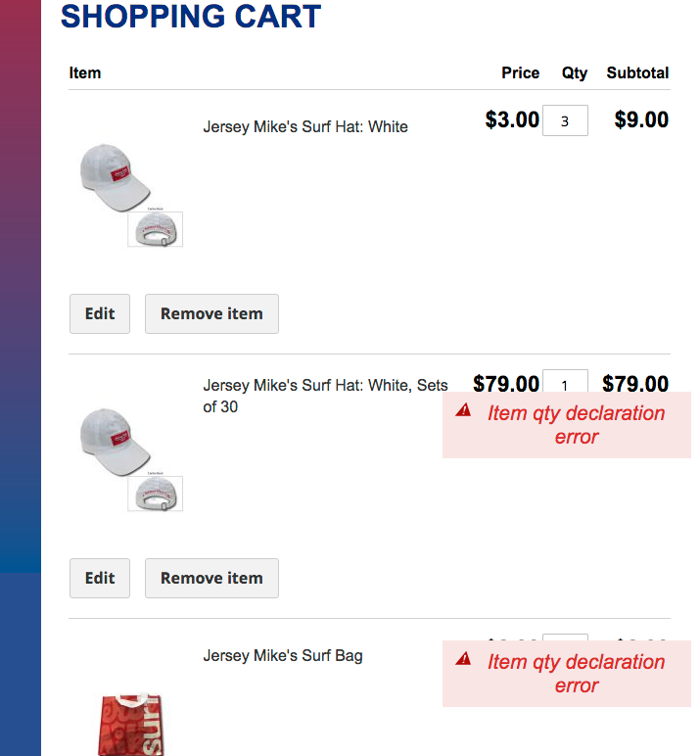Click the Surf Bag qty declaration error message

[x=576, y=674]
